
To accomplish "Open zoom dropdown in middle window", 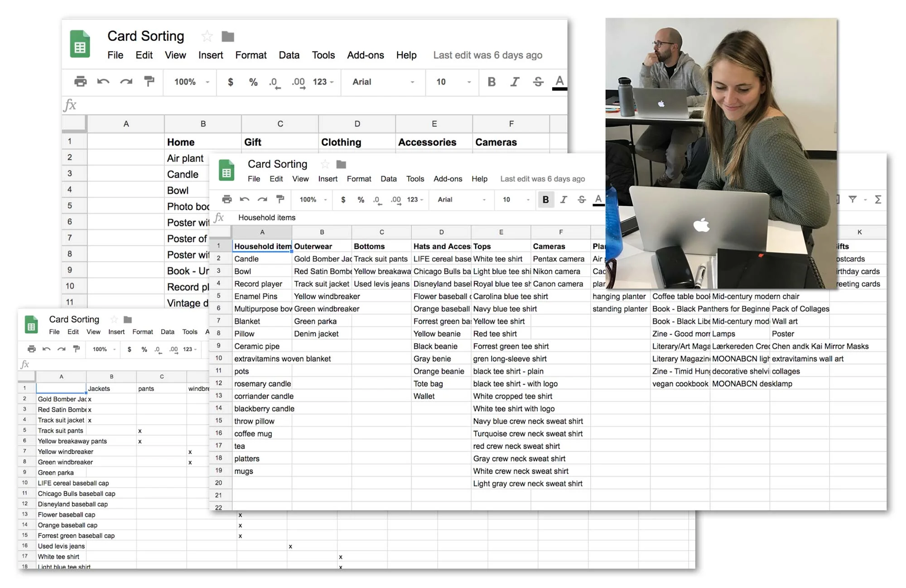I will pyautogui.click(x=313, y=200).
